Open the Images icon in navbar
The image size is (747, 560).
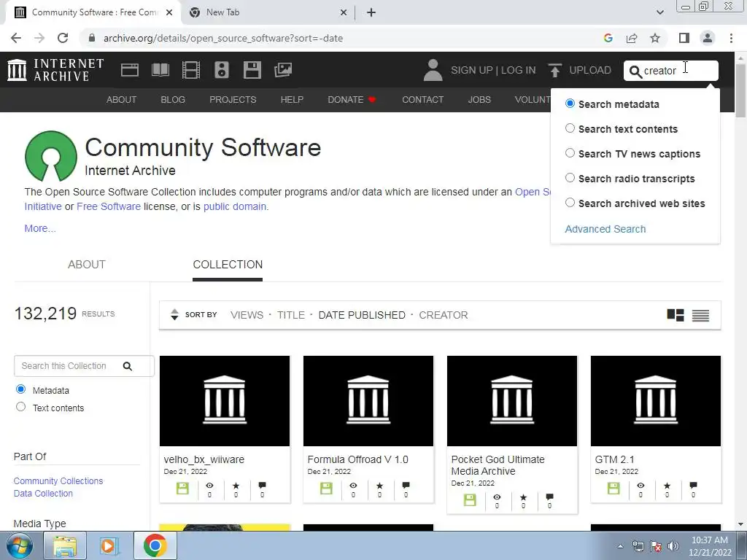pyautogui.click(x=283, y=70)
